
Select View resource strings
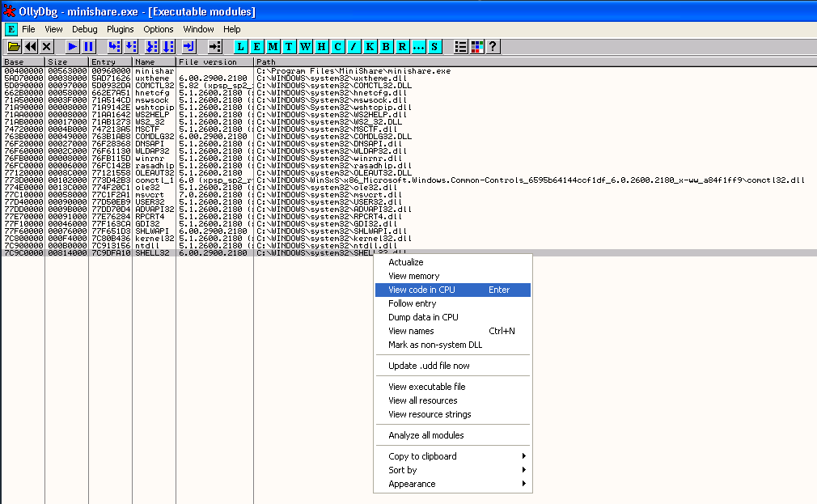453,414
